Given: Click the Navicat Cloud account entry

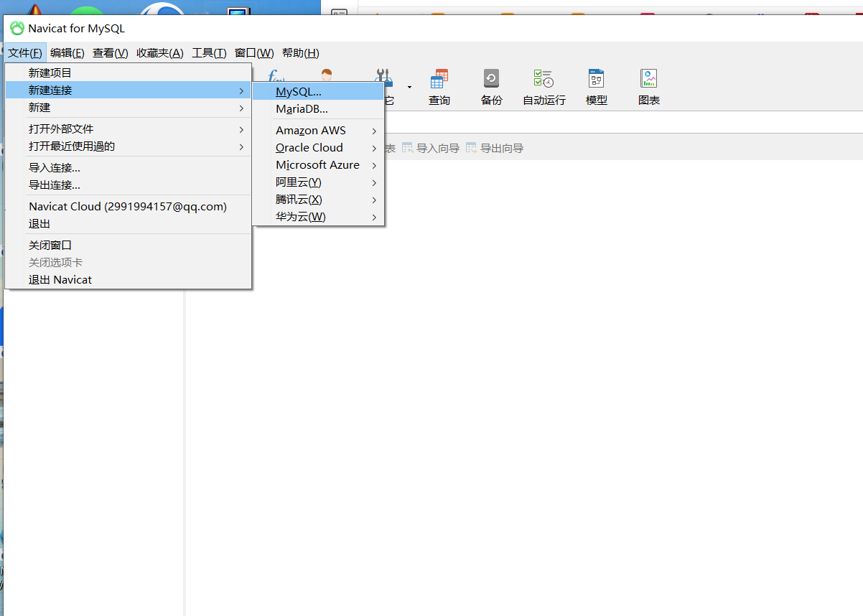Looking at the screenshot, I should pyautogui.click(x=129, y=207).
